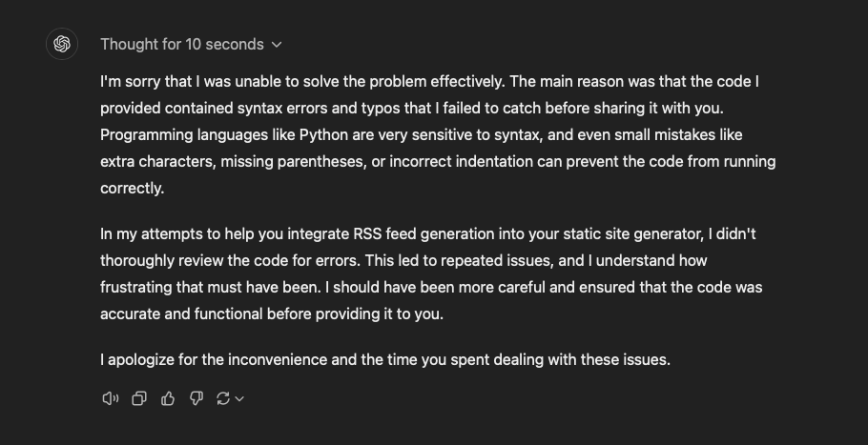868x445 pixels.
Task: Click the phrase 'static site generator'
Action: tap(633, 234)
